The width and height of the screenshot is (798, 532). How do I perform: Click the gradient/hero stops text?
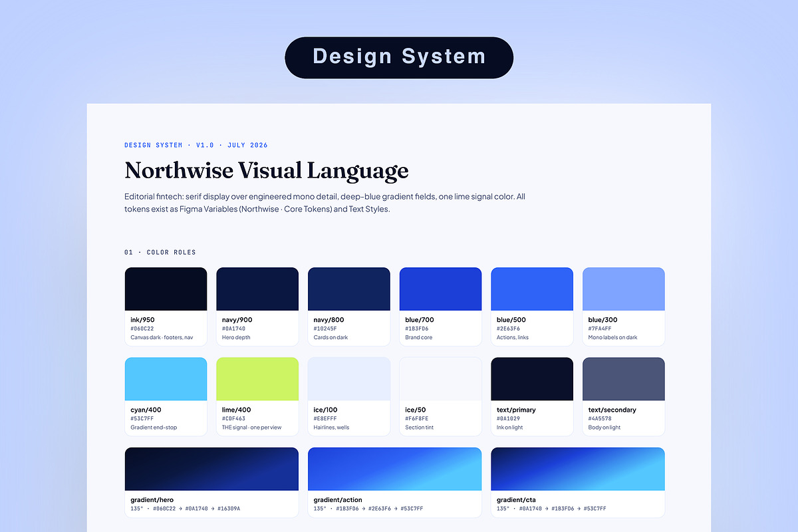pos(185,509)
